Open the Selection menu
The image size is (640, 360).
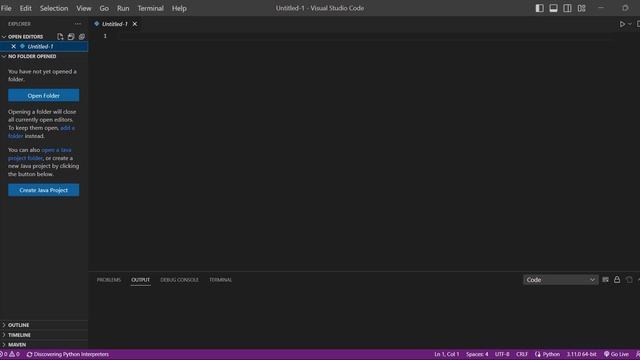tap(54, 8)
